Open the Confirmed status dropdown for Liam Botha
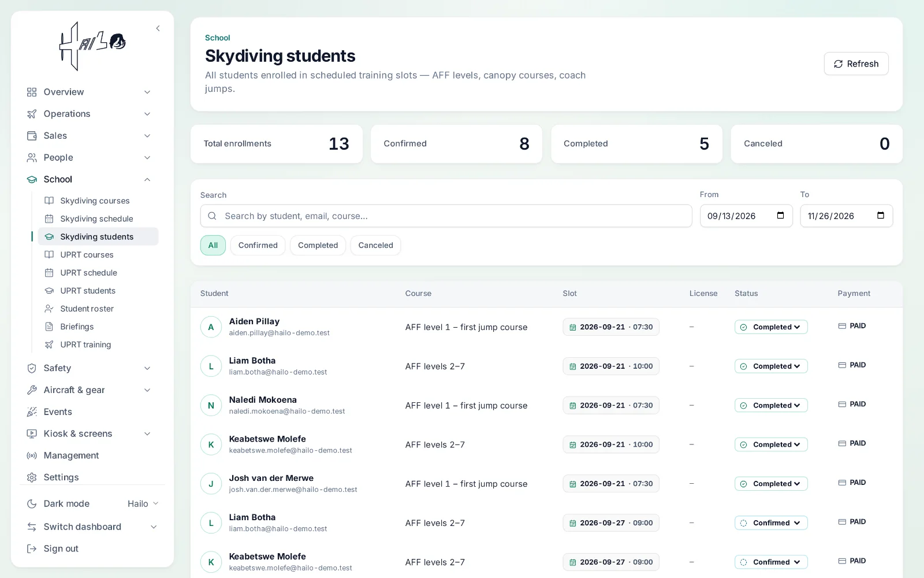Screen dimensions: 924x578 point(771,523)
